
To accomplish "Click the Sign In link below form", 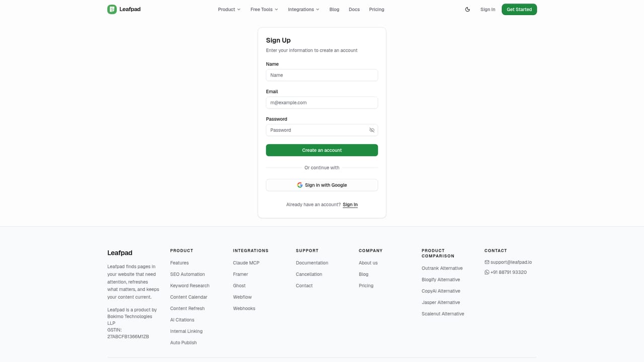I will pos(350,205).
